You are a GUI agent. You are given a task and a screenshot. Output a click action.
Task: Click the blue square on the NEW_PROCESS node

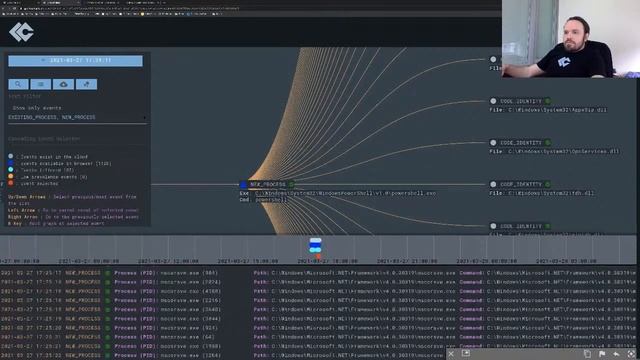click(244, 184)
